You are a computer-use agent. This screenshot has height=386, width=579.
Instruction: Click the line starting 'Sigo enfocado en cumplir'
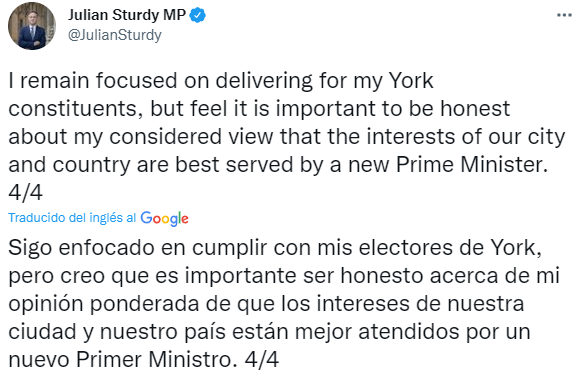pos(275,248)
